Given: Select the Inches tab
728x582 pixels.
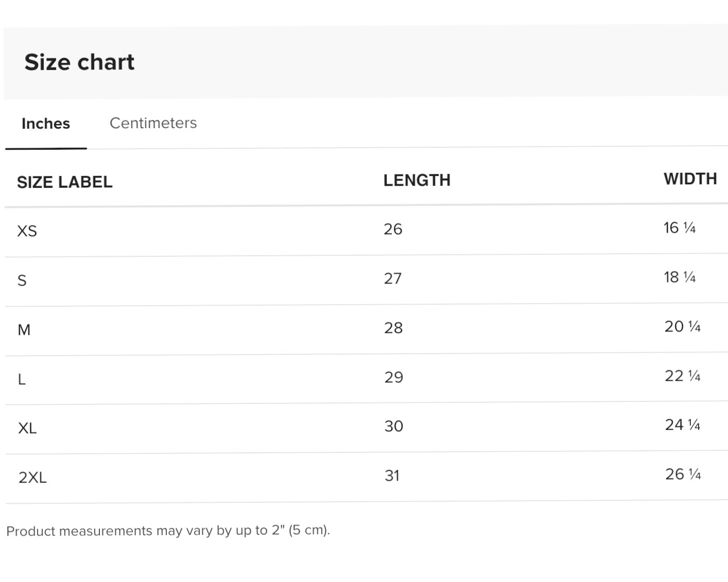Looking at the screenshot, I should (46, 124).
